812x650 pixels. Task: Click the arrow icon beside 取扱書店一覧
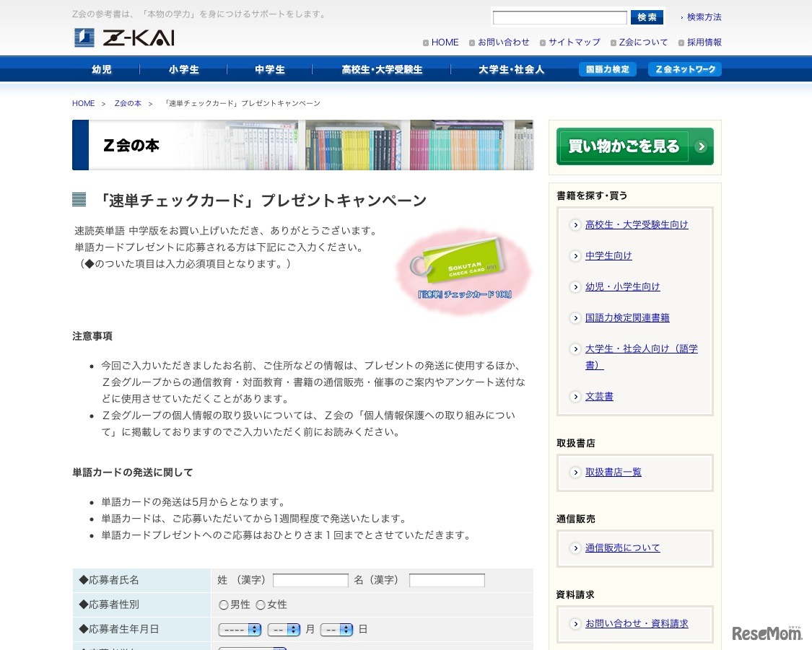coord(575,472)
